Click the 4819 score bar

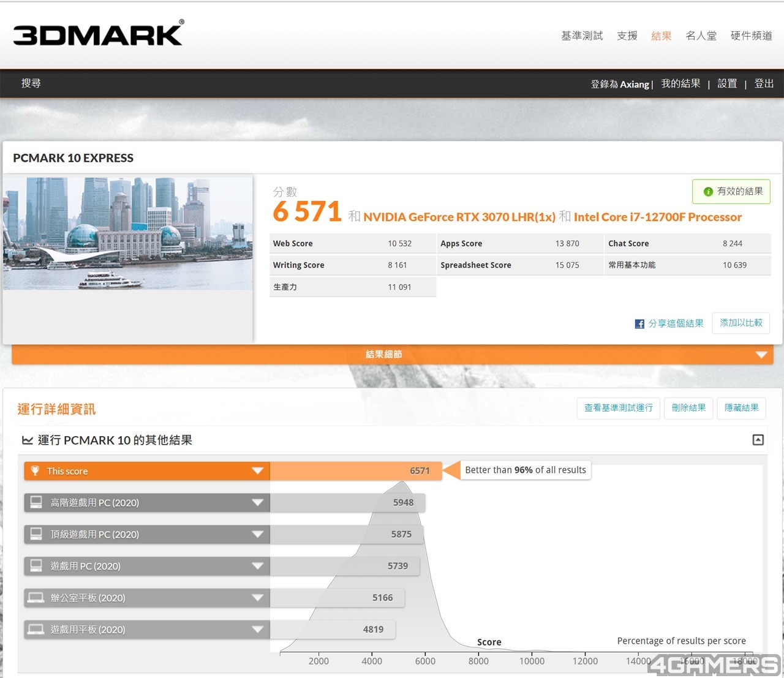(333, 630)
